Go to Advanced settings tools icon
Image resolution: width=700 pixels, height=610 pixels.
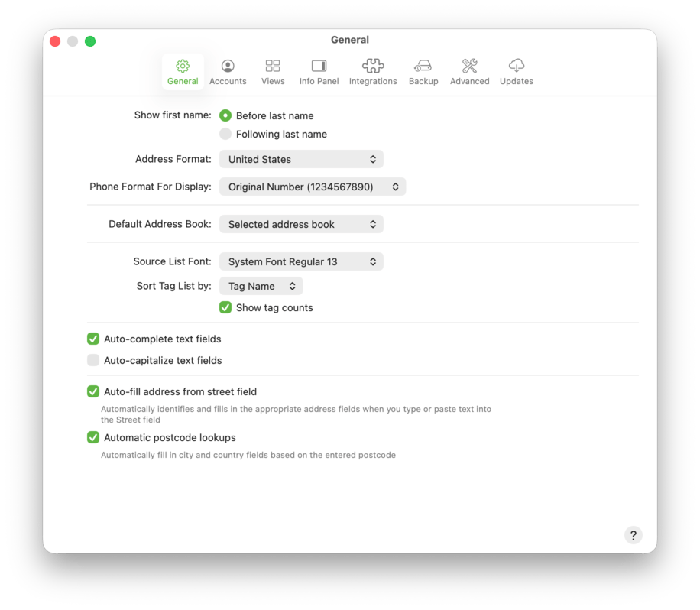coord(469,67)
